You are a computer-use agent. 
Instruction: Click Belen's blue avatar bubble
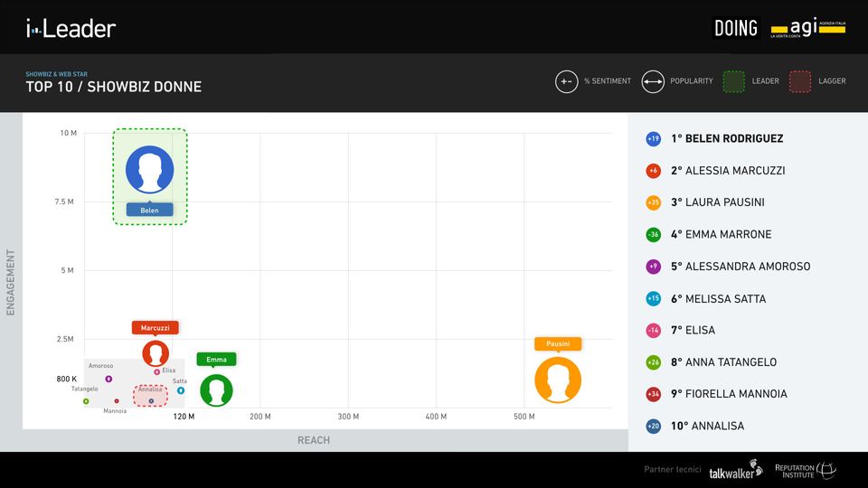tap(149, 169)
